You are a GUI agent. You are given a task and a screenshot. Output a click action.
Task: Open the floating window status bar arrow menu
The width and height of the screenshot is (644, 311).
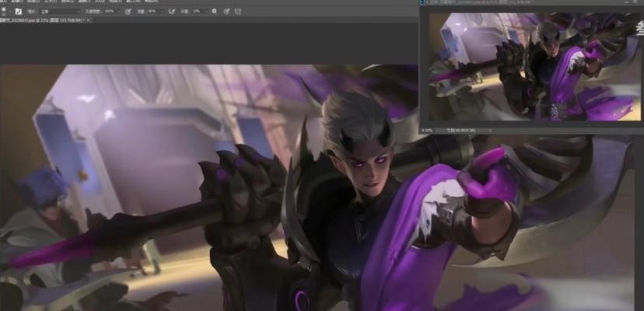coord(490,131)
